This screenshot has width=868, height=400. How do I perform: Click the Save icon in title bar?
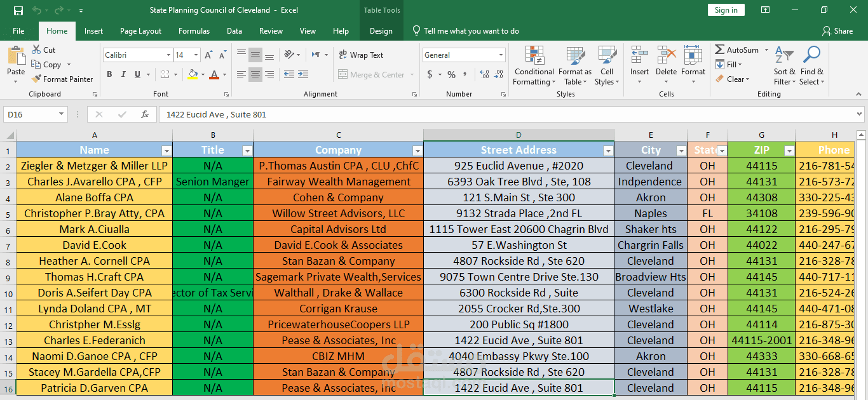click(x=18, y=10)
